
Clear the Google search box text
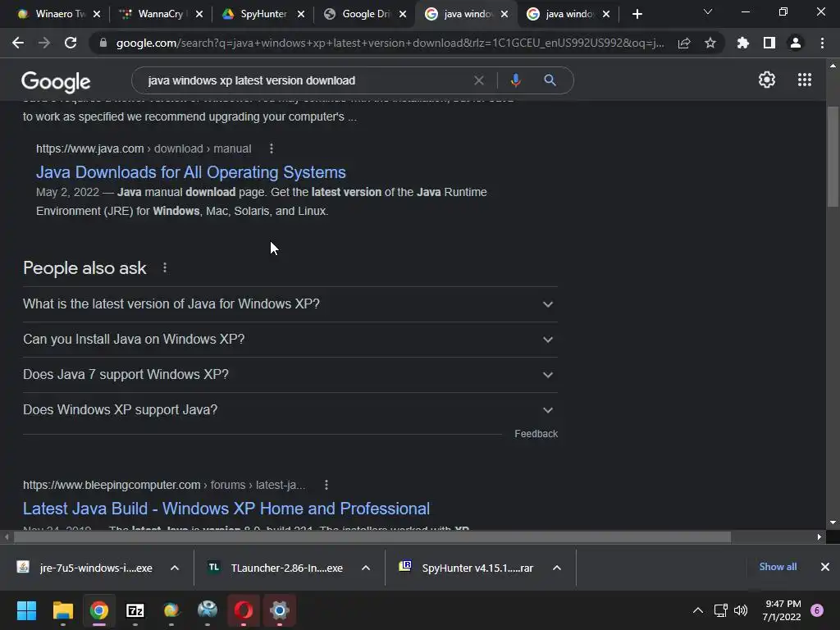[479, 80]
